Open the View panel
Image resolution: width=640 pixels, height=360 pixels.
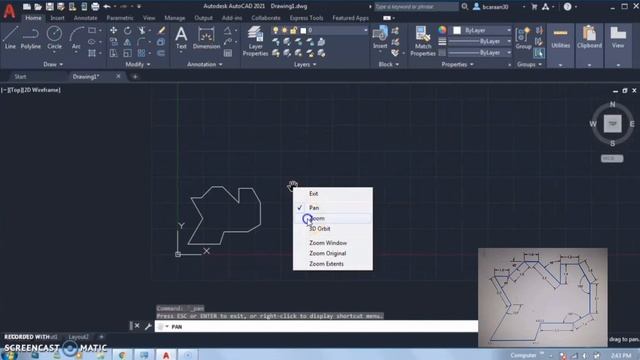pyautogui.click(x=618, y=39)
